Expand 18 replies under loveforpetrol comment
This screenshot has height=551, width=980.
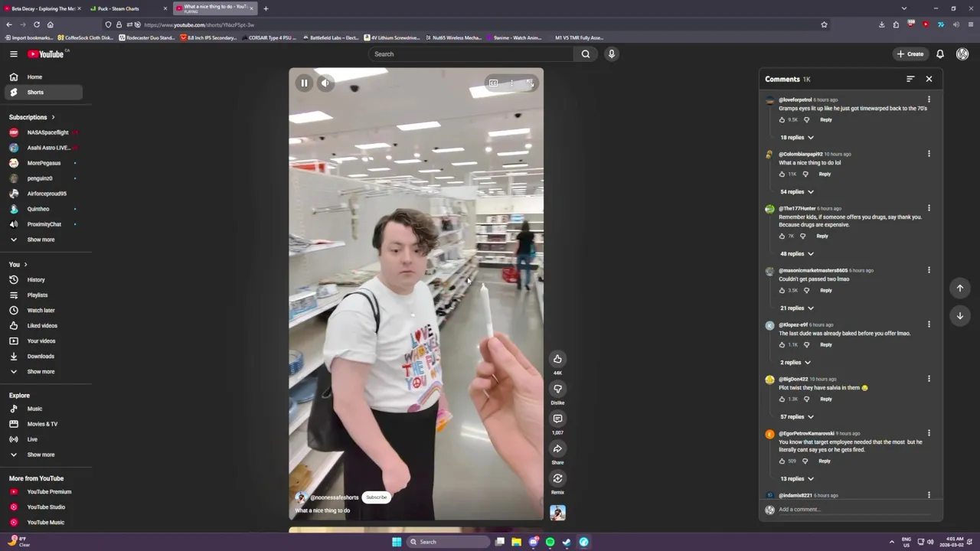click(796, 137)
